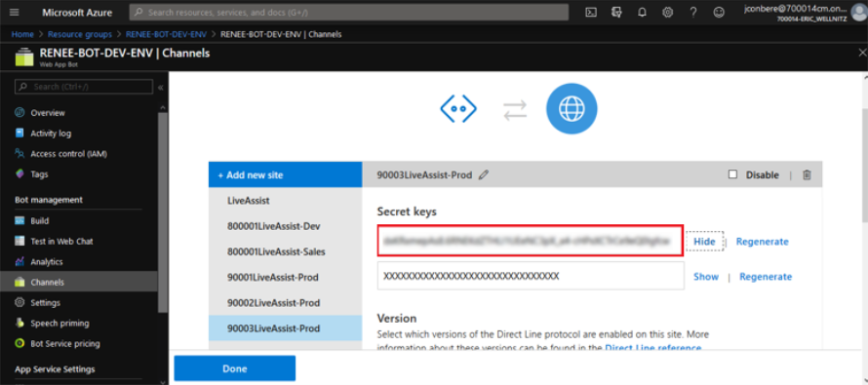
Task: Click the Activity log icon
Action: point(20,134)
